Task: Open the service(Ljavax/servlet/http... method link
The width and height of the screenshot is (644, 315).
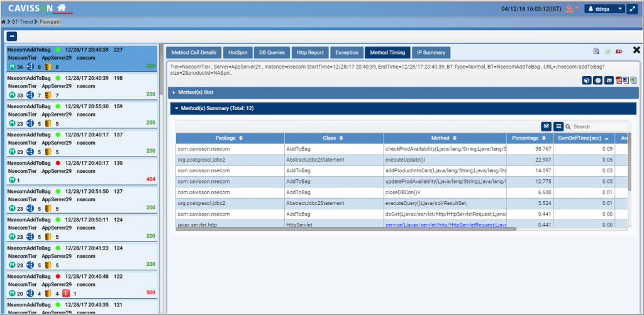Action: pos(446,224)
